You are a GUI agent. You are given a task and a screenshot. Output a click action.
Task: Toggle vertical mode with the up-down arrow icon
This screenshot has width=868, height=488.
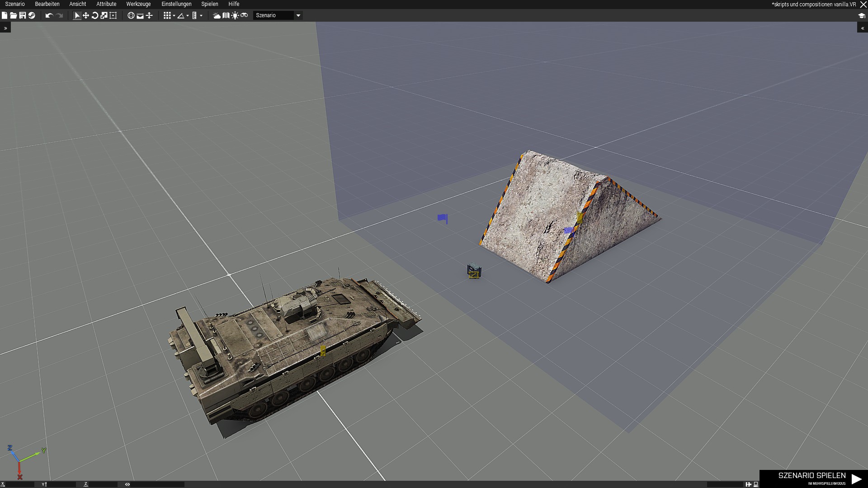pyautogui.click(x=150, y=15)
